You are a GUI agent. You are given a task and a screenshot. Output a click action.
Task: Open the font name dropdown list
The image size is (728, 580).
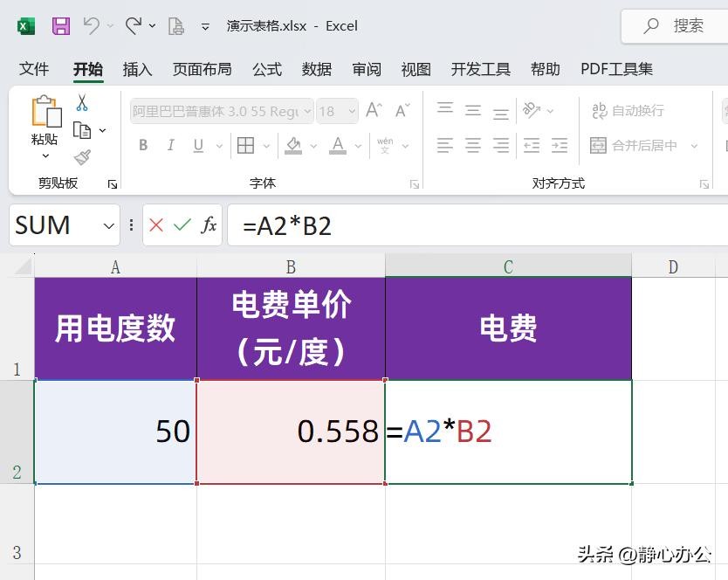(x=306, y=111)
